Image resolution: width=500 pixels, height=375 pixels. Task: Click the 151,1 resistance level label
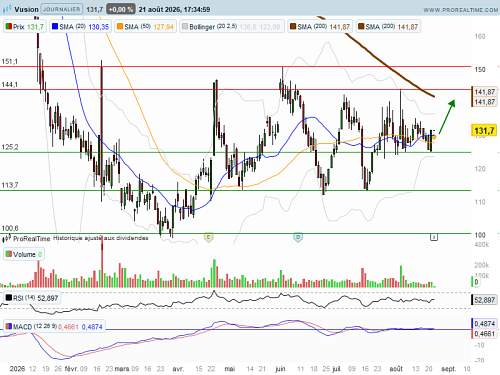10,62
